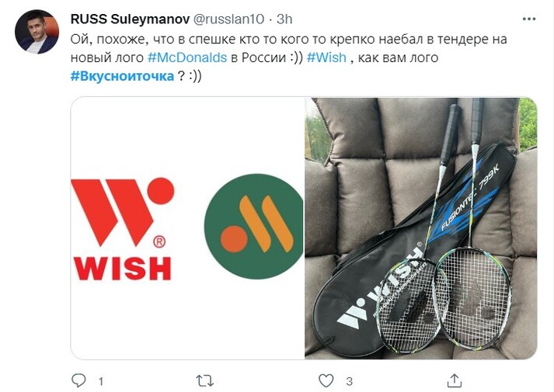Open the #Вкусноиточка hashtag
Image resolution: width=554 pixels, height=392 pixels.
click(x=122, y=76)
